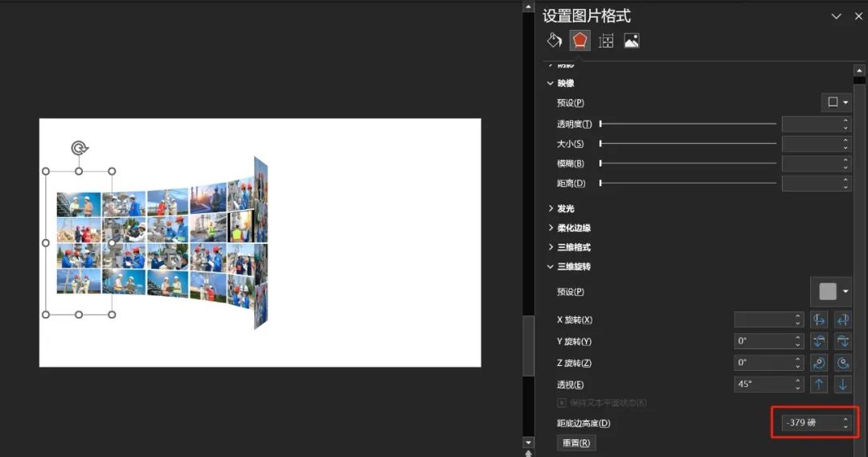Click the X rotation rotate-right icon
This screenshot has width=868, height=457.
point(842,319)
